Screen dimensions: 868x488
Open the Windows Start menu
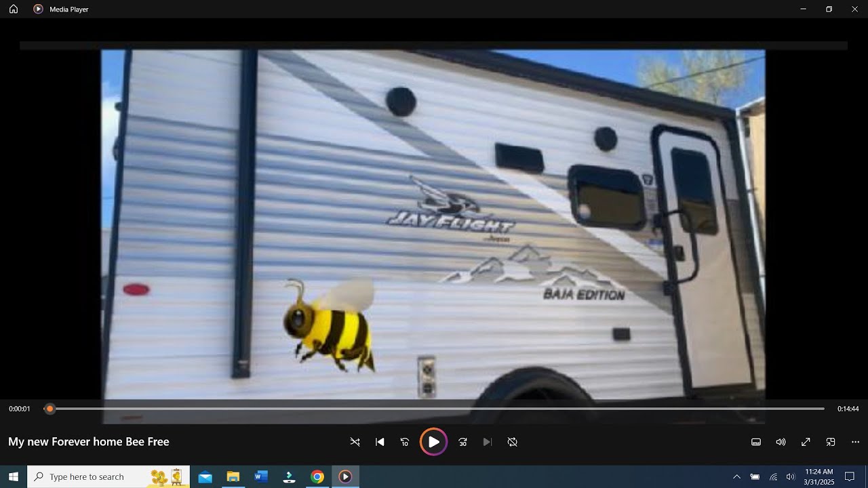tap(14, 476)
